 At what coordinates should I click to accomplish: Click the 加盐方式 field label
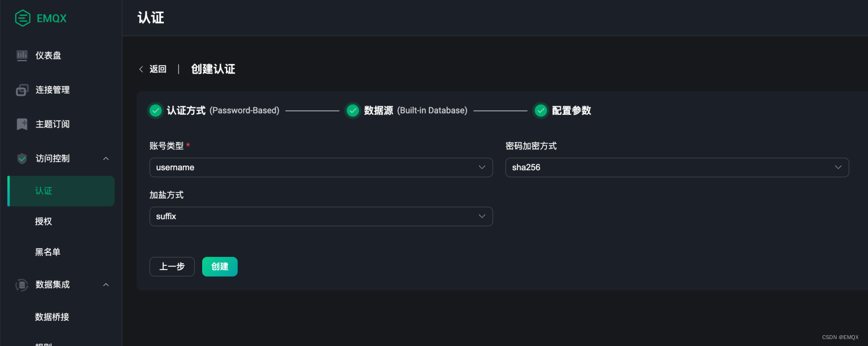pyautogui.click(x=167, y=195)
